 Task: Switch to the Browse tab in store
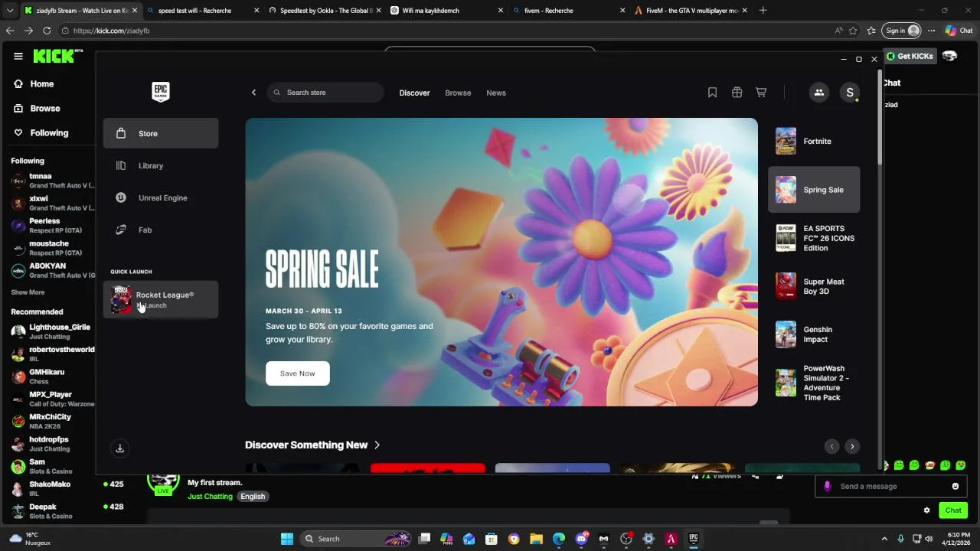(x=458, y=93)
